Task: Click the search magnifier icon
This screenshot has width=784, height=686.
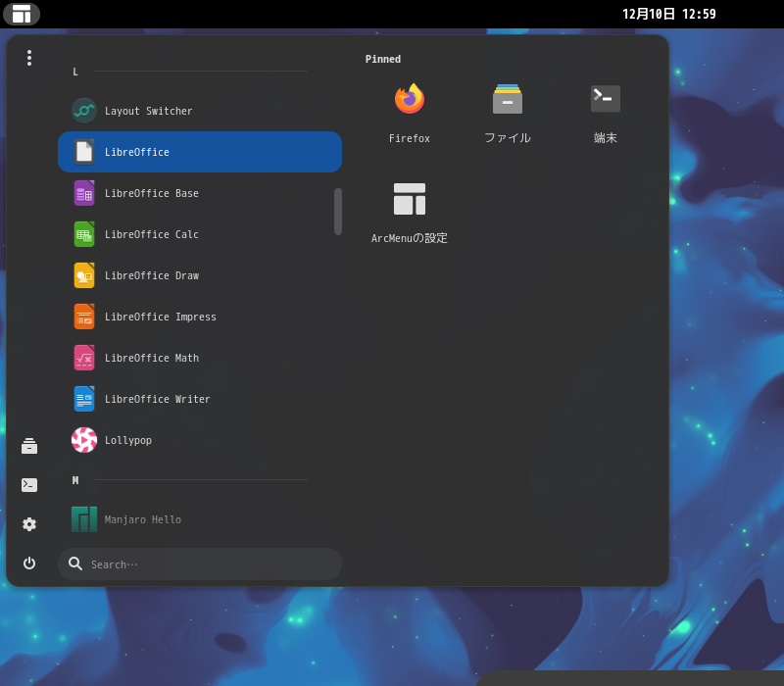Action: [x=75, y=563]
